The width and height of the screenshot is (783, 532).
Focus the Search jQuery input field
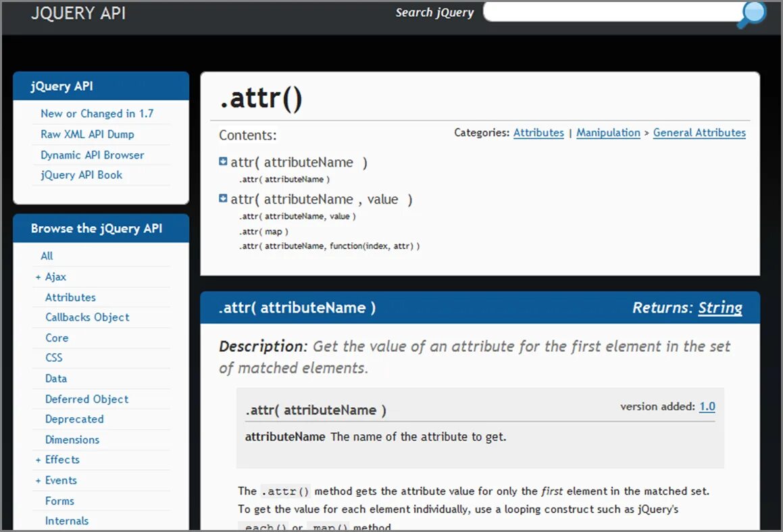(x=612, y=12)
